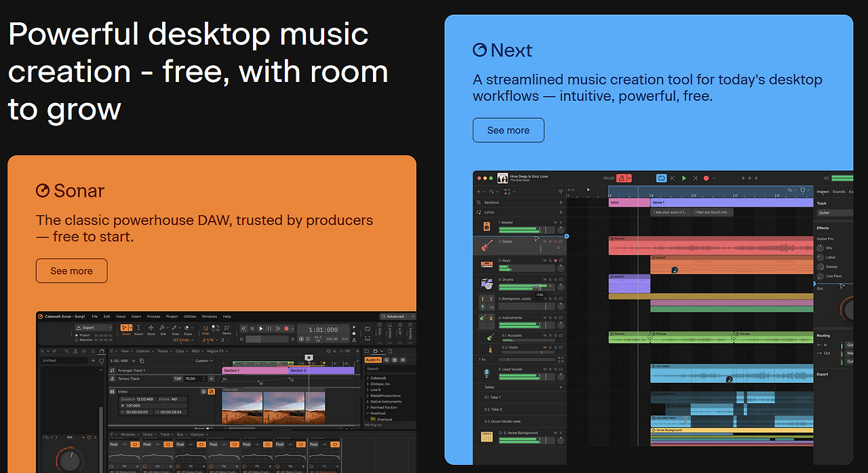Toggle the blue loop button in Next

pyautogui.click(x=662, y=178)
